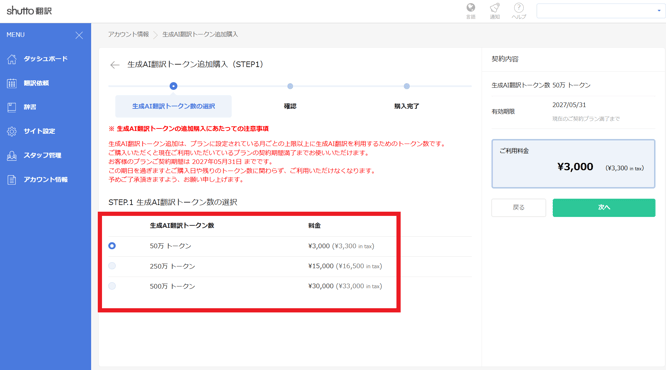Viewport: 666px width, 370px height.
Task: Click the 500万 トークン row label
Action: coord(172,286)
